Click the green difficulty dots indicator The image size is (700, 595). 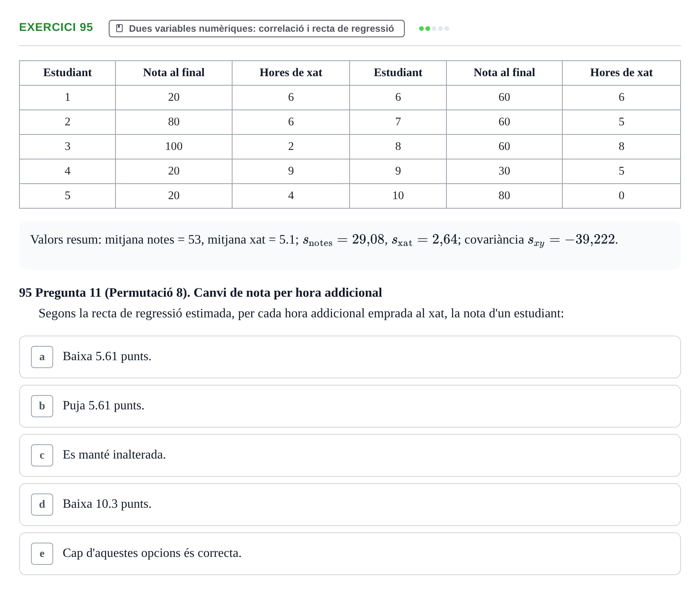434,29
